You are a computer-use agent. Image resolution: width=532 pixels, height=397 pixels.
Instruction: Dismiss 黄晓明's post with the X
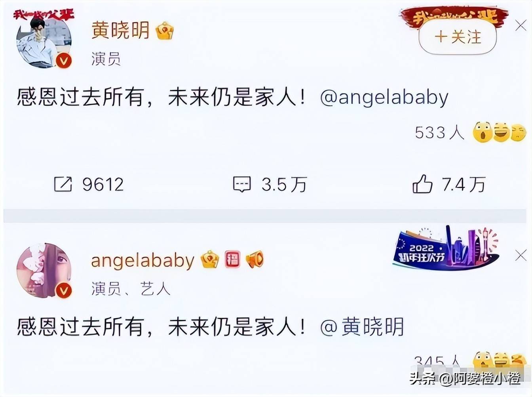coord(521,26)
